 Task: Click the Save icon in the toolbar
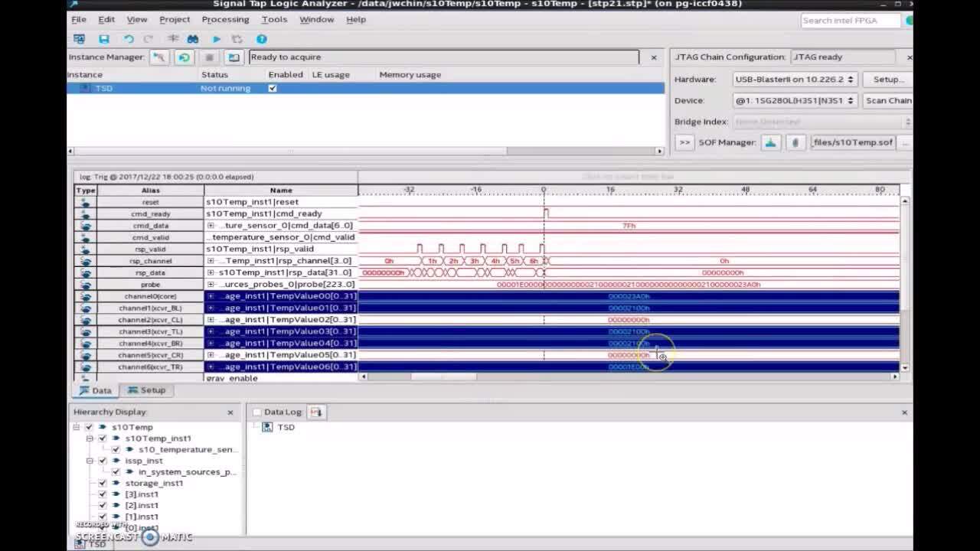(104, 39)
